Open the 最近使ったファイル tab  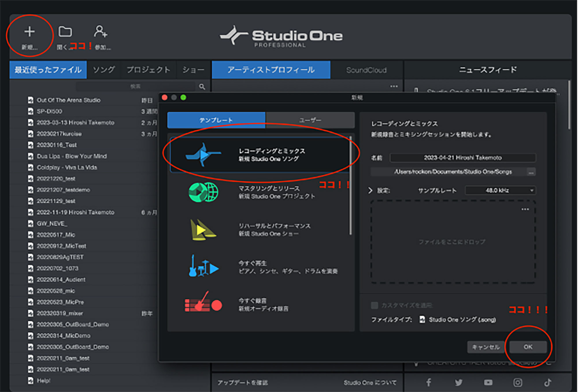[x=48, y=70]
